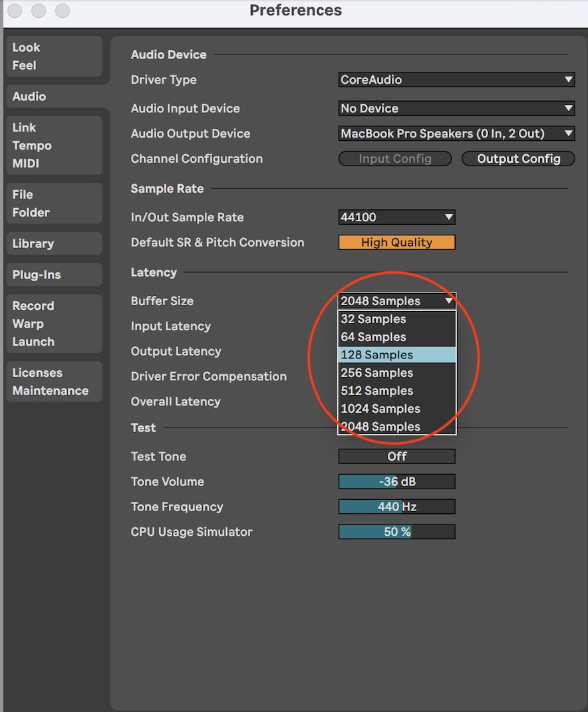Choose 256 Samples buffer size

[396, 373]
